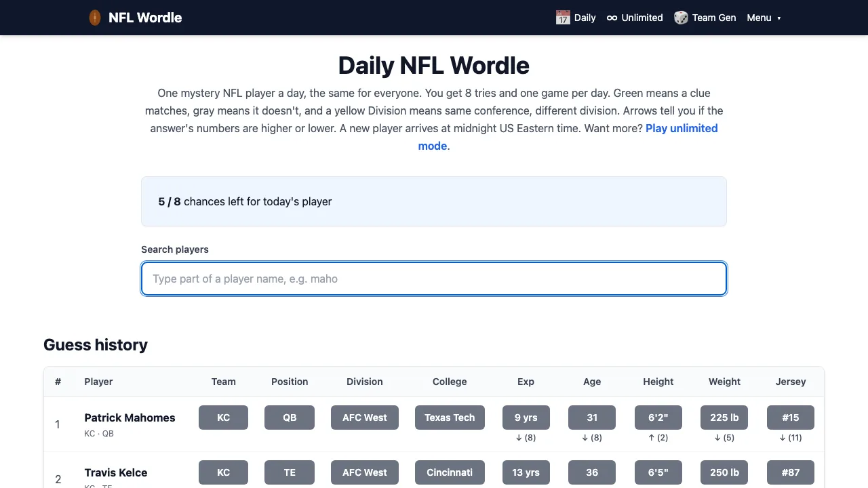Screen dimensions: 868x488
Task: Focus the Search players input field
Action: click(x=434, y=279)
